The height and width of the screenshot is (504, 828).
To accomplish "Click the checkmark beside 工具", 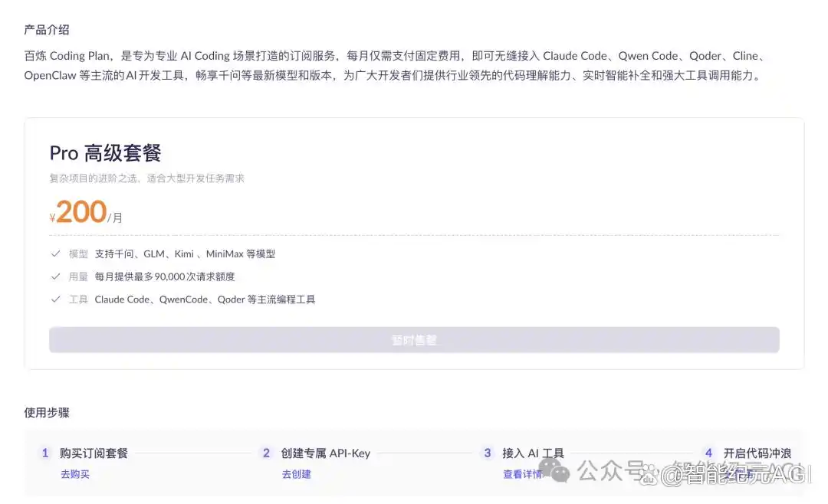I will click(55, 299).
